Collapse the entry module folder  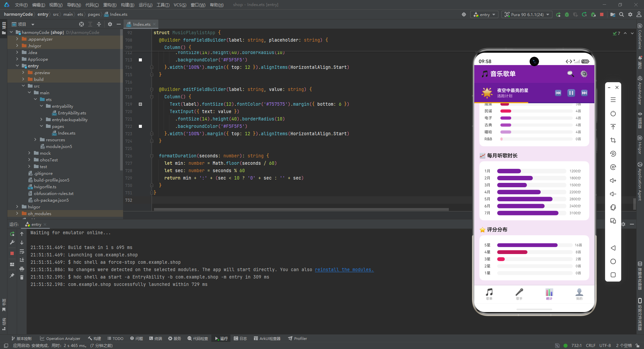pos(17,66)
